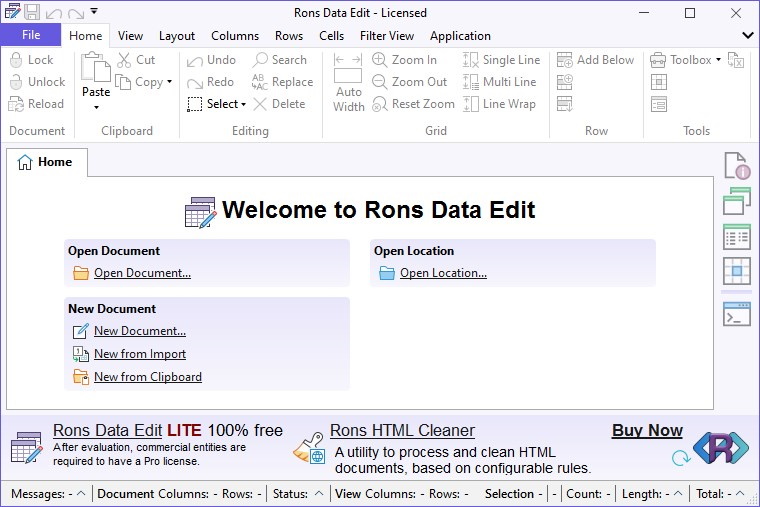Screen dimensions: 760x507
Task: Toggle Single Line row mode
Action: pyautogui.click(x=501, y=60)
